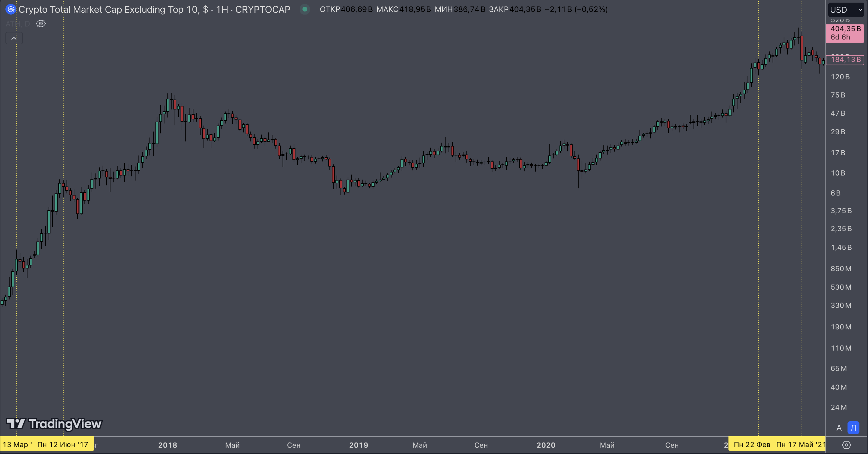Collapse indicator legend with chevron-up button

point(14,38)
